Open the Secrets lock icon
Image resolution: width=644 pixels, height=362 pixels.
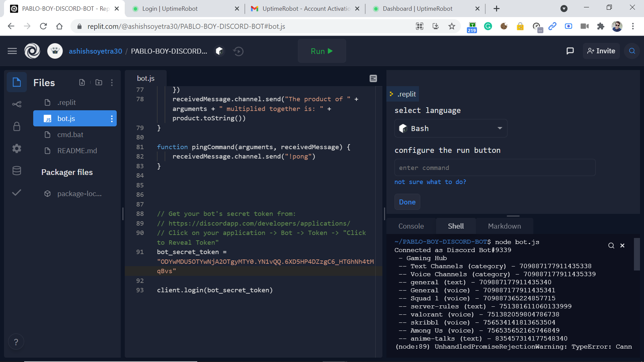coord(17,126)
